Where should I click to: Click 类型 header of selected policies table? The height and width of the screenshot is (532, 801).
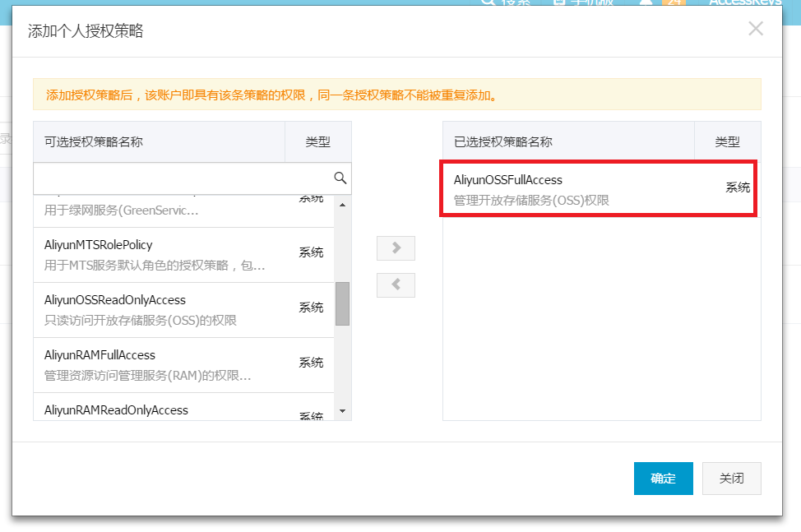[x=728, y=142]
